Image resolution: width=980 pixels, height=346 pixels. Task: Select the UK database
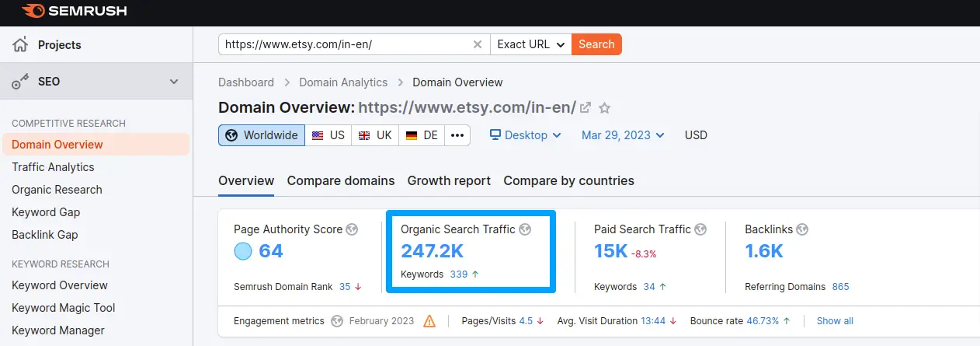(x=375, y=135)
